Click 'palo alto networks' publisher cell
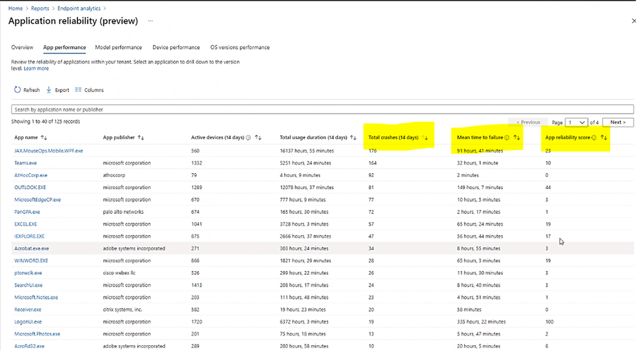 pyautogui.click(x=123, y=212)
